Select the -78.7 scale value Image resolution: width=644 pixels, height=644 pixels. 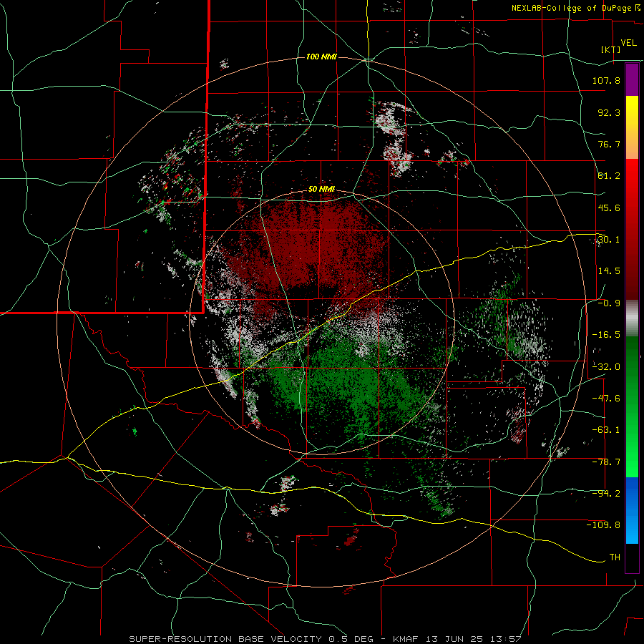tap(606, 462)
